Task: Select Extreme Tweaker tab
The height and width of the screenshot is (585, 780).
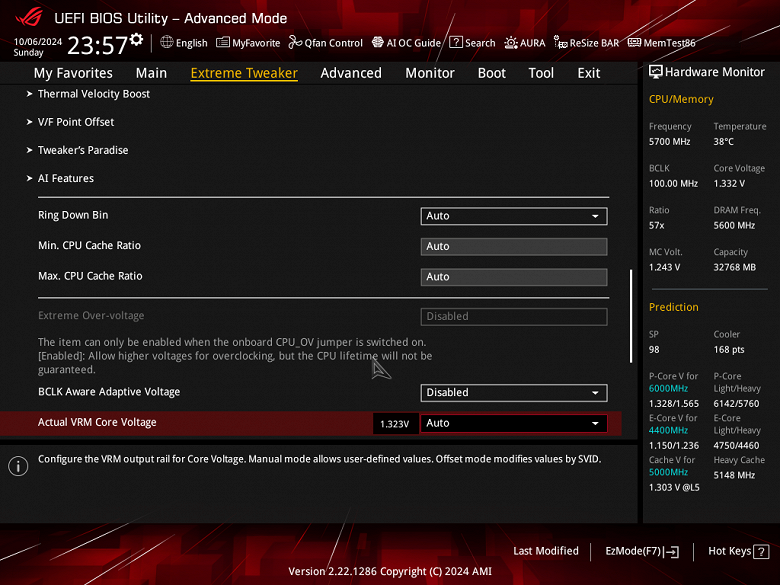Action: (x=244, y=73)
